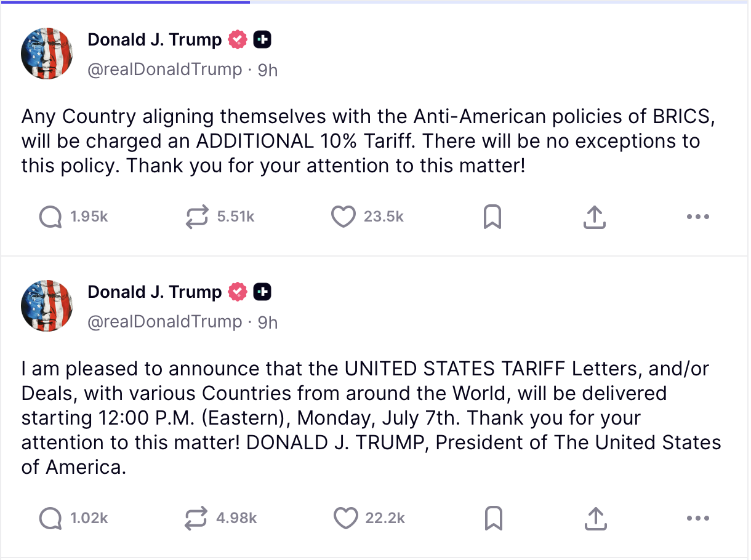Open @realDonaldTrump handle on second post
This screenshot has width=751, height=560.
pyautogui.click(x=165, y=321)
